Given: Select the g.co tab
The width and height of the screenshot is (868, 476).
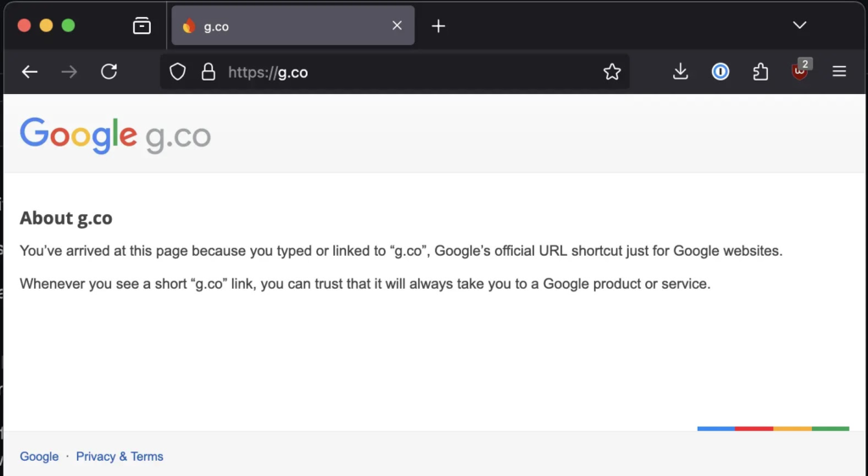Looking at the screenshot, I should click(x=280, y=26).
